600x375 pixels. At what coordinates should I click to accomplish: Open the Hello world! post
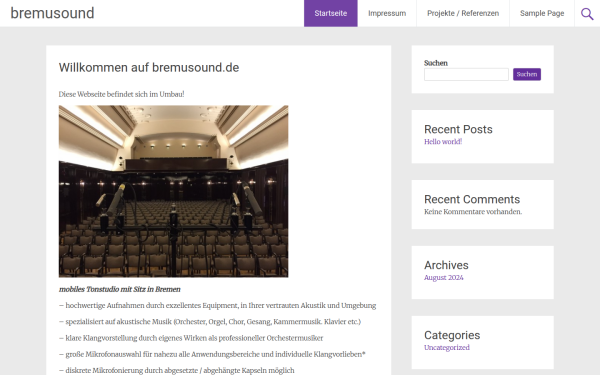click(x=443, y=142)
